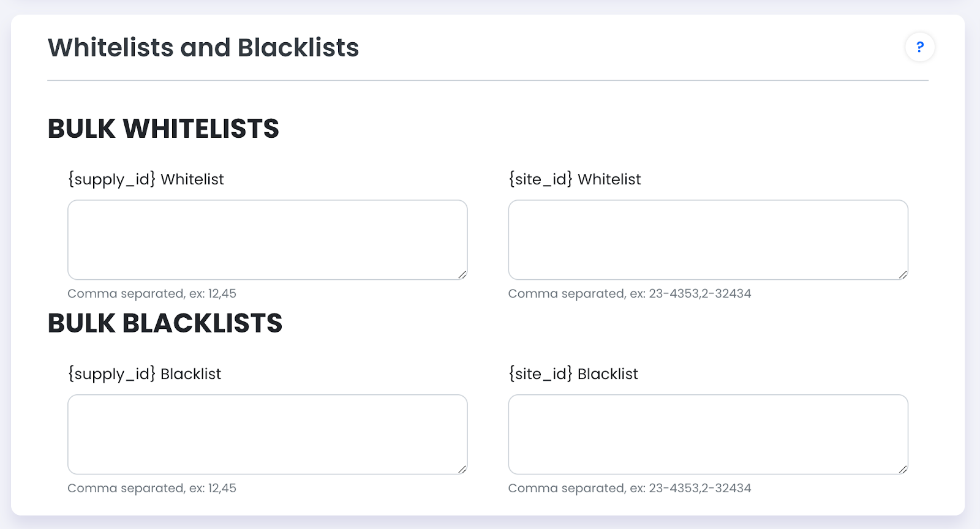
Task: Focus the {site_id} Blacklist text area
Action: click(707, 434)
